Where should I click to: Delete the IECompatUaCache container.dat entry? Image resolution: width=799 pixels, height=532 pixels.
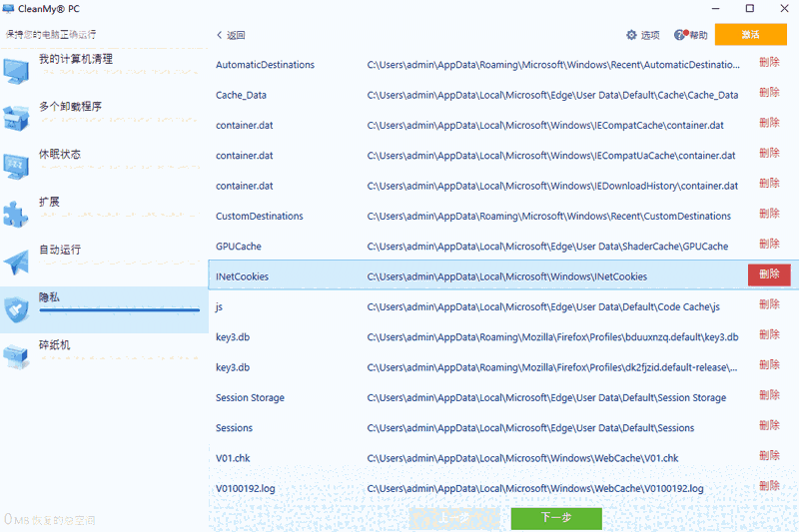pyautogui.click(x=769, y=153)
